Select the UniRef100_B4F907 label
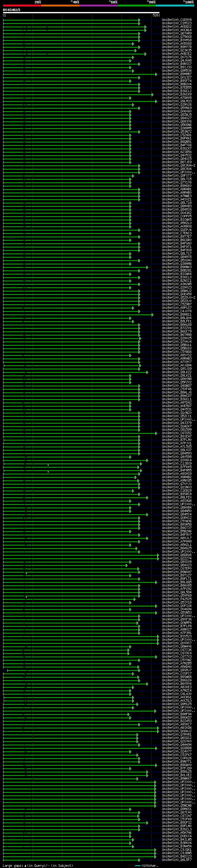Screen dimensions: 197x868 tap(177, 535)
